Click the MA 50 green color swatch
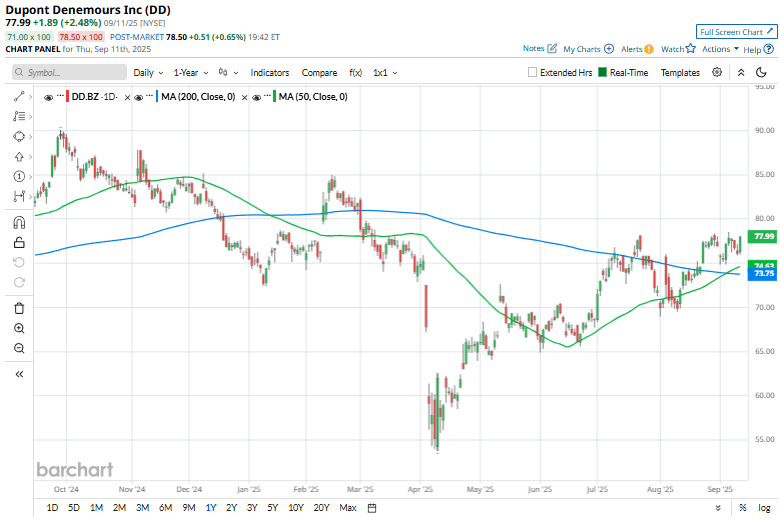 (275, 97)
